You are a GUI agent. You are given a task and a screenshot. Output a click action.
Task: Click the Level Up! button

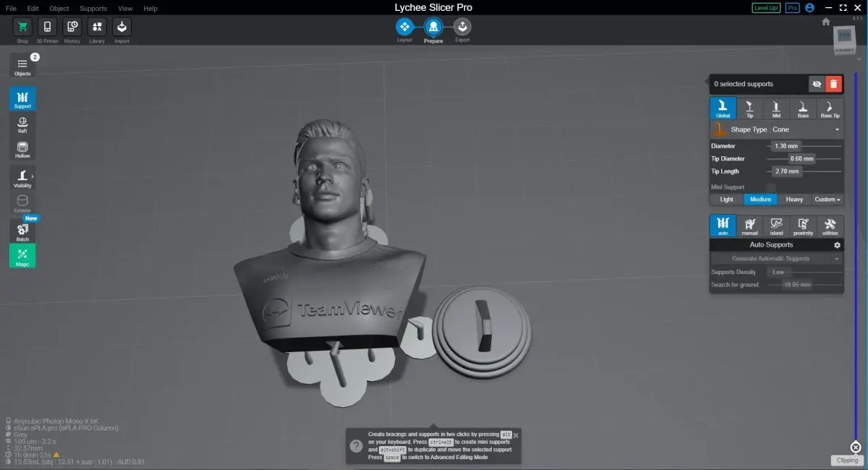(x=766, y=8)
